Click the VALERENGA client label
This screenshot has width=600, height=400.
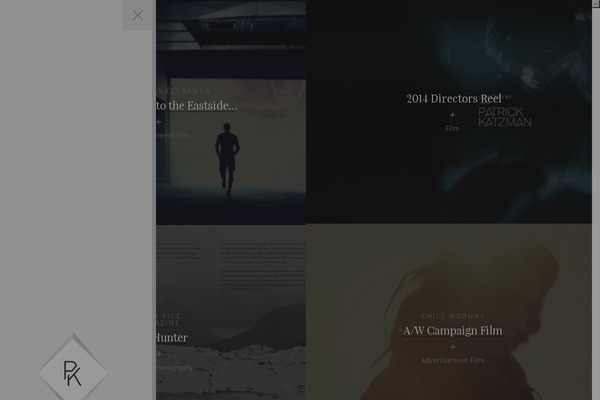click(x=184, y=91)
